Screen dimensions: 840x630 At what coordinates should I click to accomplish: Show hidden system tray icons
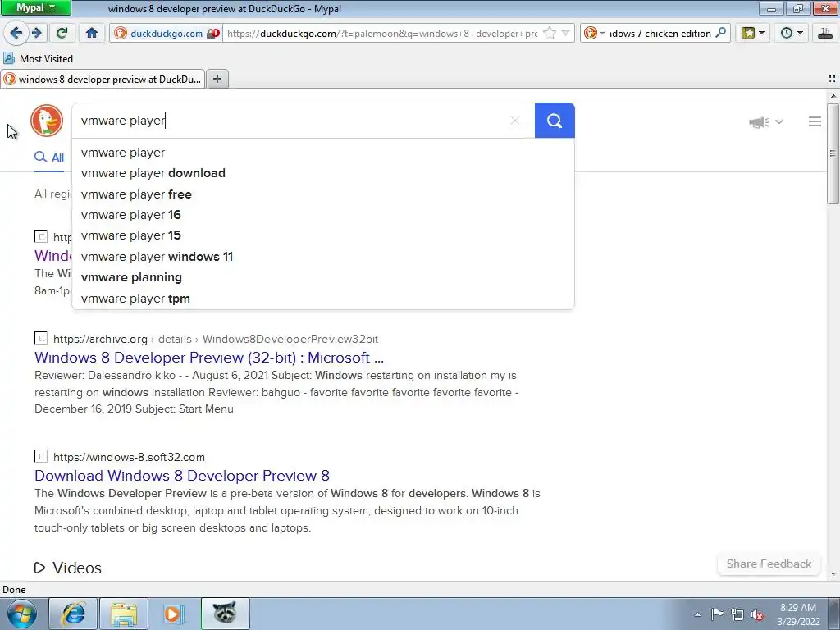click(x=697, y=614)
